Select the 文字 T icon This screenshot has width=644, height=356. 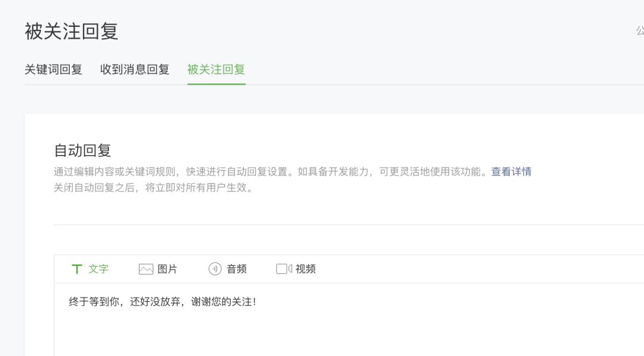pos(77,269)
